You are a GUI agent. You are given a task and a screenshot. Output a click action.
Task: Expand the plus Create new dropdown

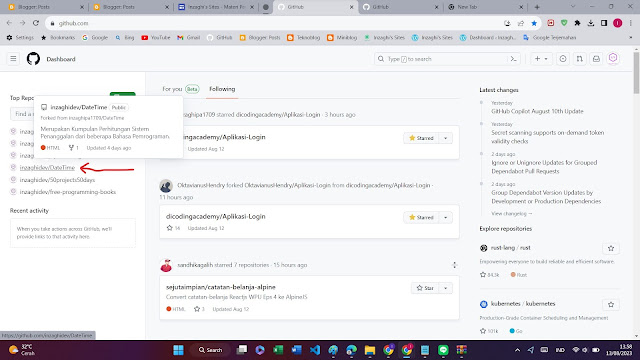(x=541, y=59)
